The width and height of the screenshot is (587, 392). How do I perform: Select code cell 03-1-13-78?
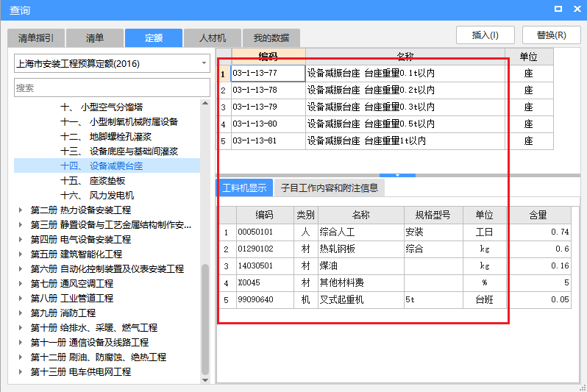(x=268, y=90)
